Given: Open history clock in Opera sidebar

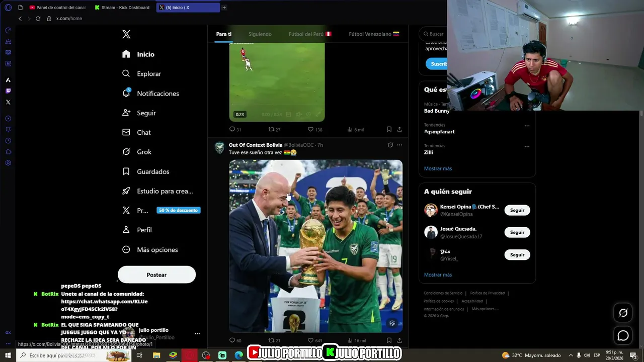Looking at the screenshot, I should [8, 141].
